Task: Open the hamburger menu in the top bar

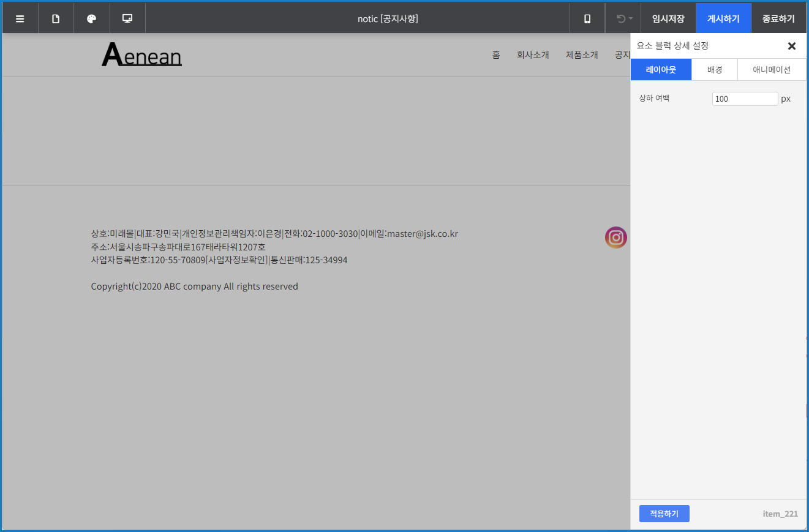Action: point(20,18)
